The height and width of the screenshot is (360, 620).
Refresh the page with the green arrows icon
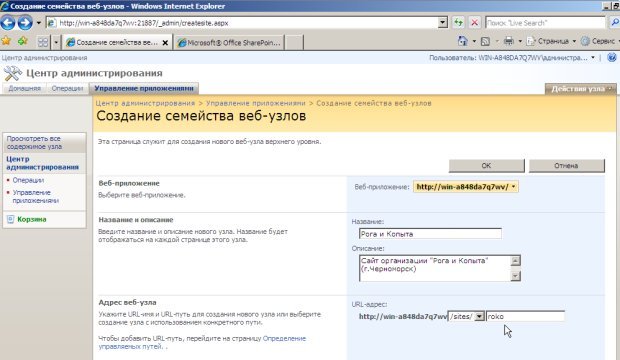458,23
